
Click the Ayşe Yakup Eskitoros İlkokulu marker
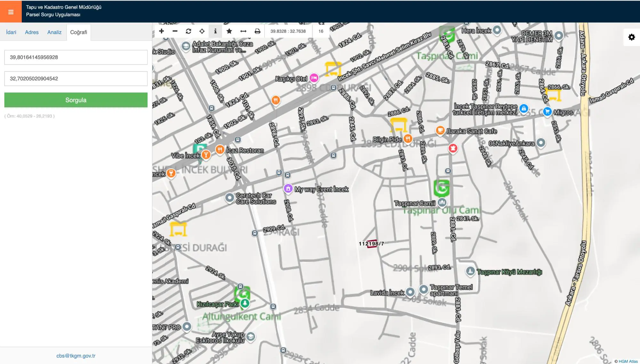[x=251, y=336]
